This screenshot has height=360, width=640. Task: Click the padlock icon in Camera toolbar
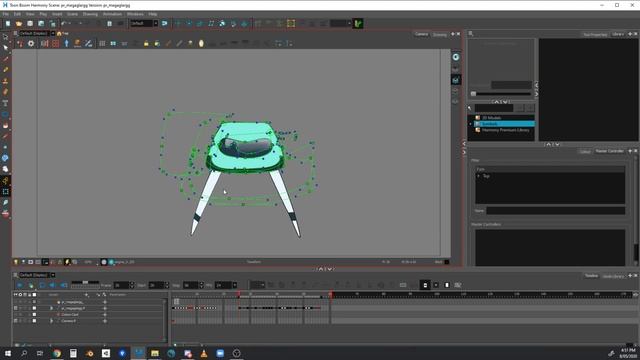click(x=146, y=43)
